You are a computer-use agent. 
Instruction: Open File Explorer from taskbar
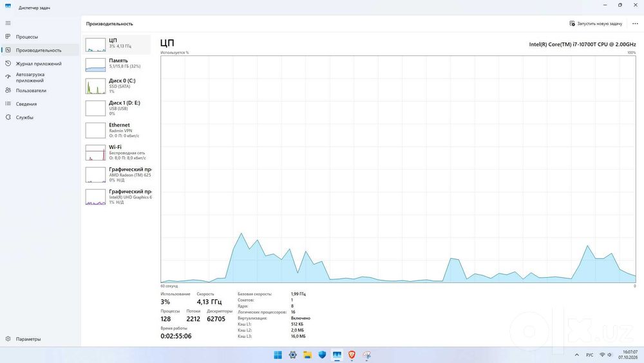click(x=308, y=355)
